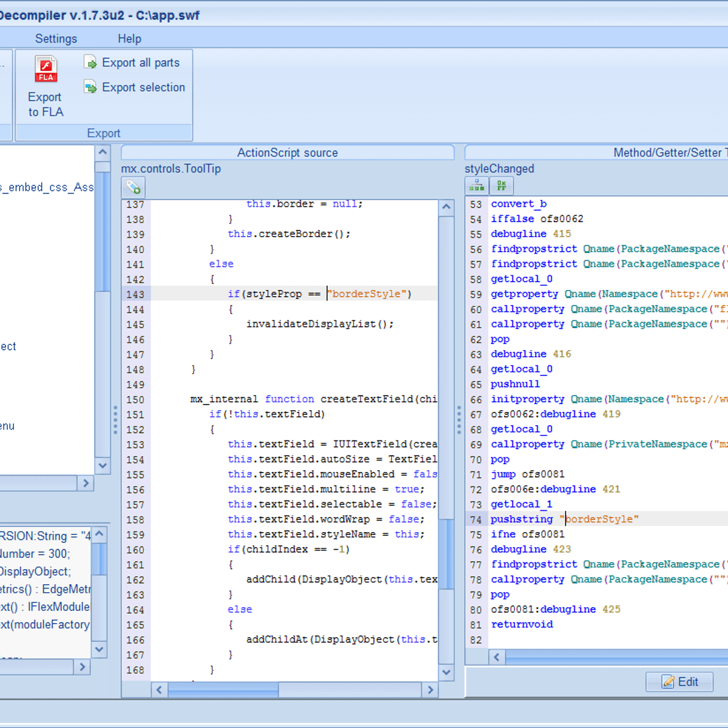Click down arrow of ActionScript source vertical scrollbar
This screenshot has width=728, height=728.
coord(447,672)
